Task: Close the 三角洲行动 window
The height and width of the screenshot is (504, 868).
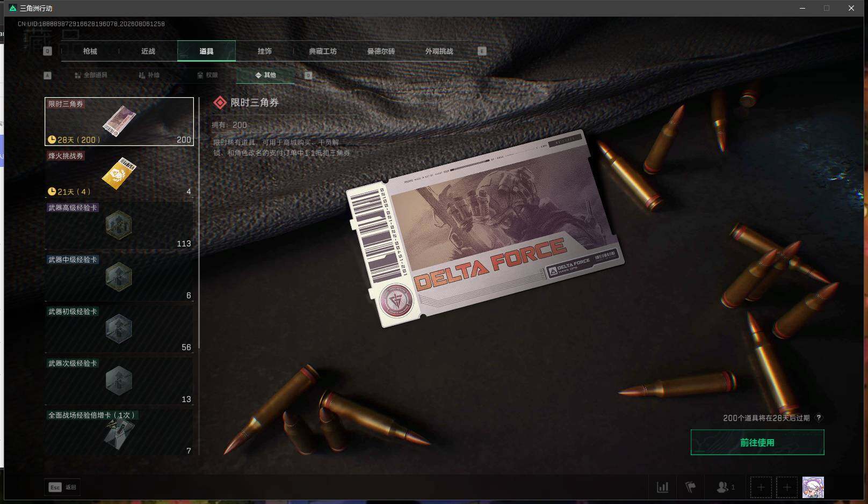Action: click(x=851, y=8)
